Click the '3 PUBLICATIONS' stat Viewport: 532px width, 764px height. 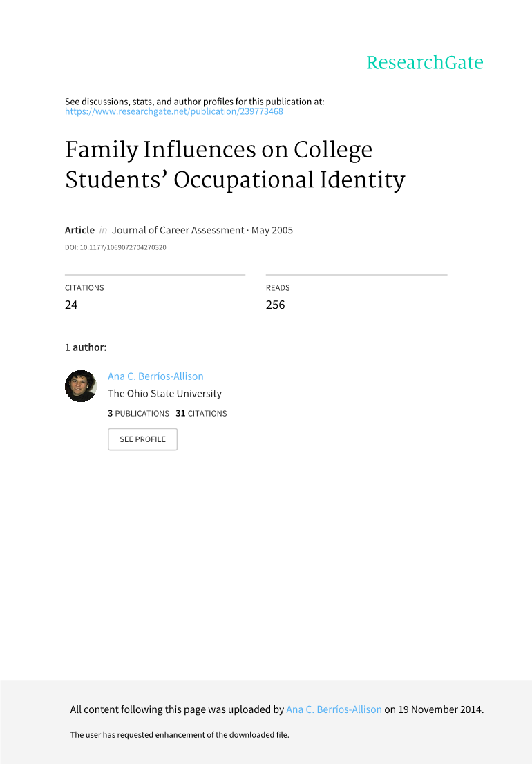(x=138, y=414)
